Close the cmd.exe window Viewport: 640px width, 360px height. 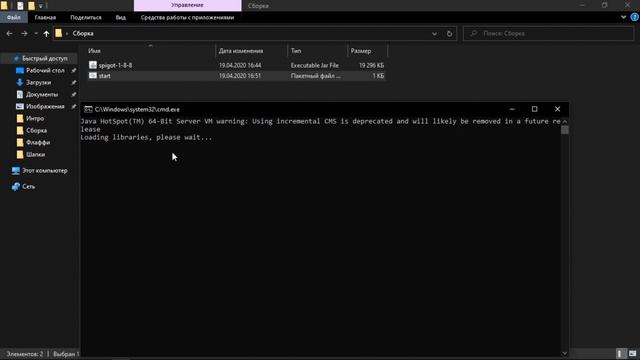557,109
